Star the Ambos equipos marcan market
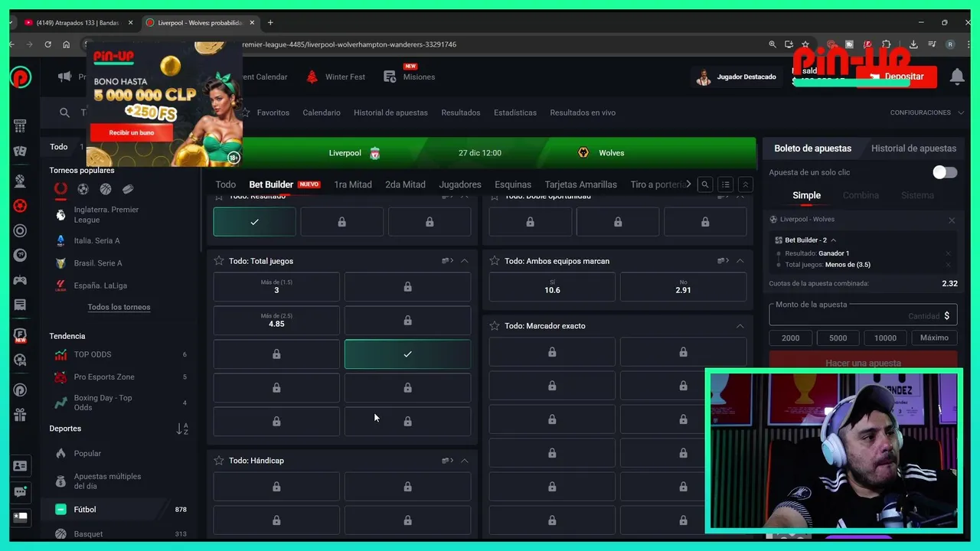The height and width of the screenshot is (551, 980). 495,261
